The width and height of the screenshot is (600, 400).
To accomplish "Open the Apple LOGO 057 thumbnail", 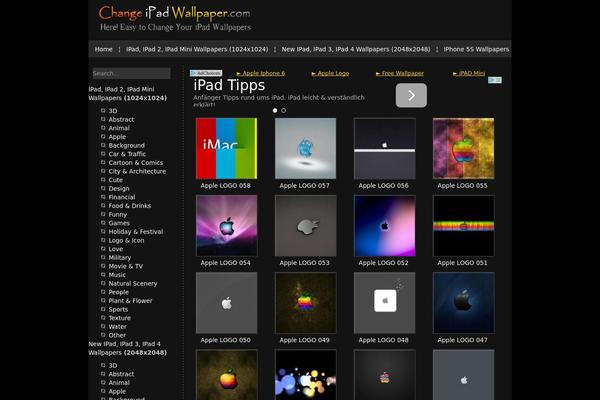I will 305,148.
